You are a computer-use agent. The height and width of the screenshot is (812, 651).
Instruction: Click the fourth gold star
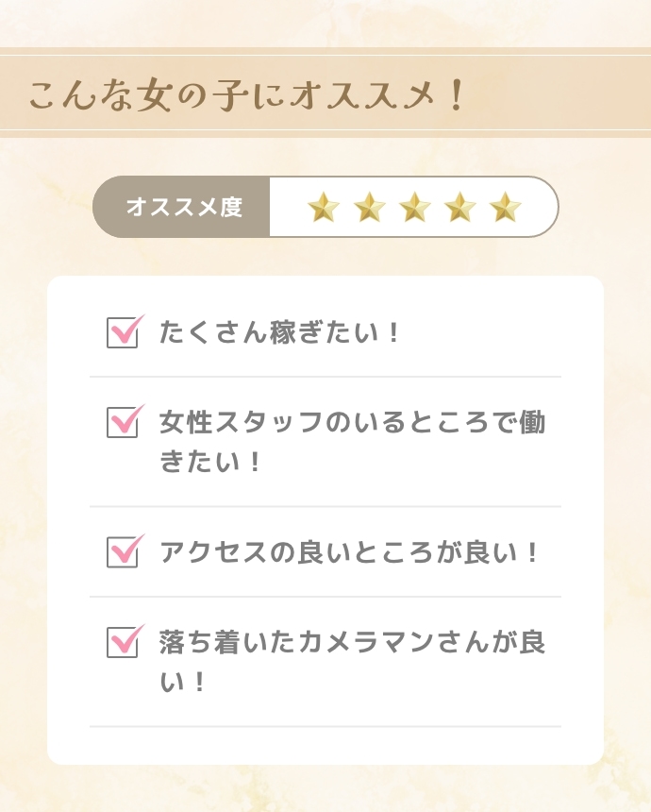click(x=460, y=207)
